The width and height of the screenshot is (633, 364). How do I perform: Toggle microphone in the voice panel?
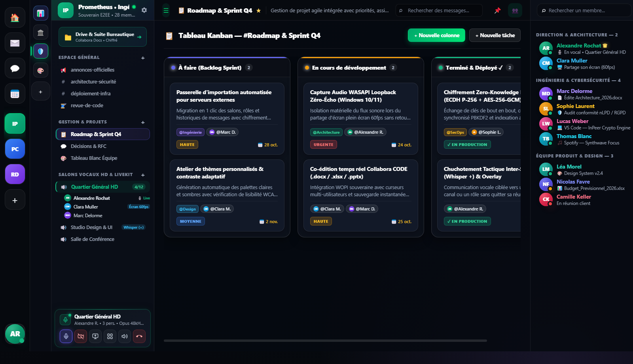(x=66, y=336)
